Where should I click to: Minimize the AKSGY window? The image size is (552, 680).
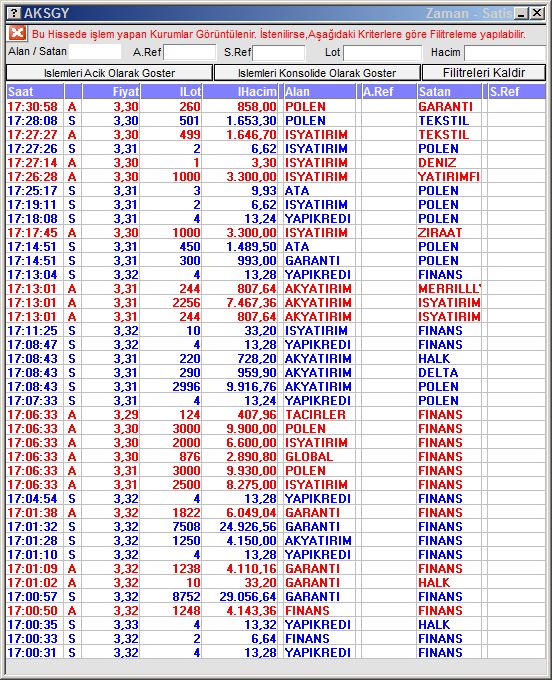(522, 13)
